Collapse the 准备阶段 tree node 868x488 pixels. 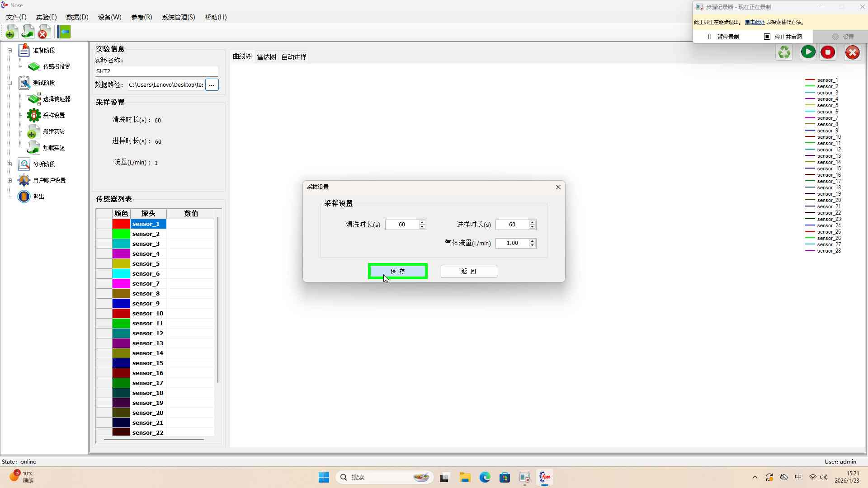(9, 50)
